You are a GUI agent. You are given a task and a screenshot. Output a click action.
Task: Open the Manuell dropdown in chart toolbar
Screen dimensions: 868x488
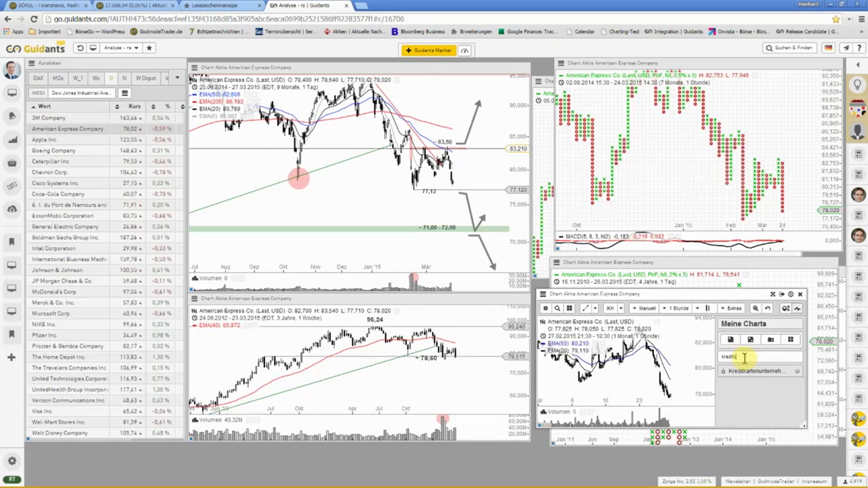click(x=644, y=308)
